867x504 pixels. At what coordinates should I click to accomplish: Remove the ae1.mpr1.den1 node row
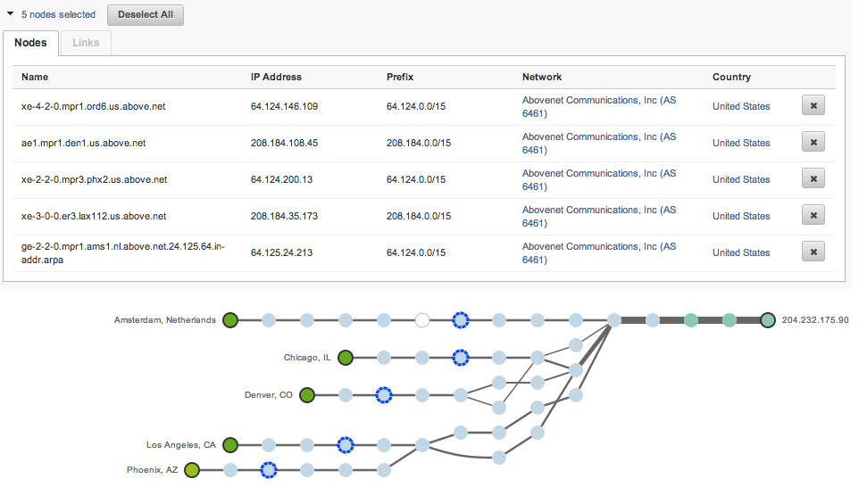(x=813, y=143)
